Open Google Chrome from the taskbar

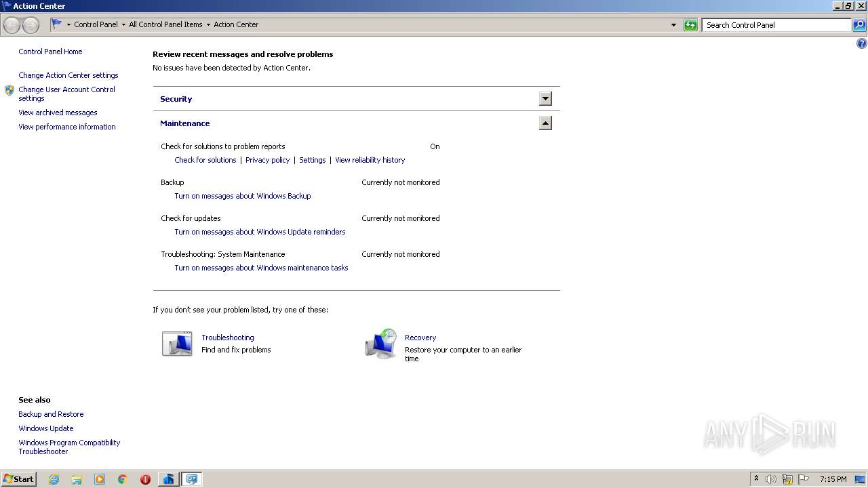tap(123, 479)
